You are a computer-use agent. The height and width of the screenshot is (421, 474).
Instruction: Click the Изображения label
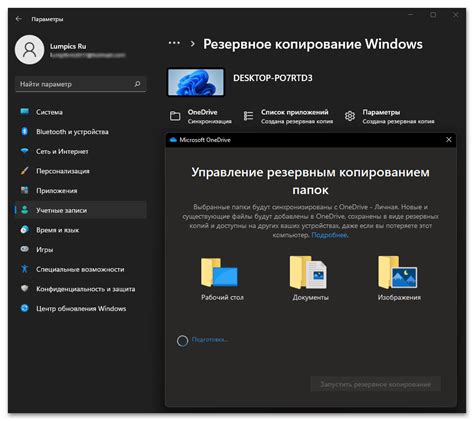(x=399, y=297)
